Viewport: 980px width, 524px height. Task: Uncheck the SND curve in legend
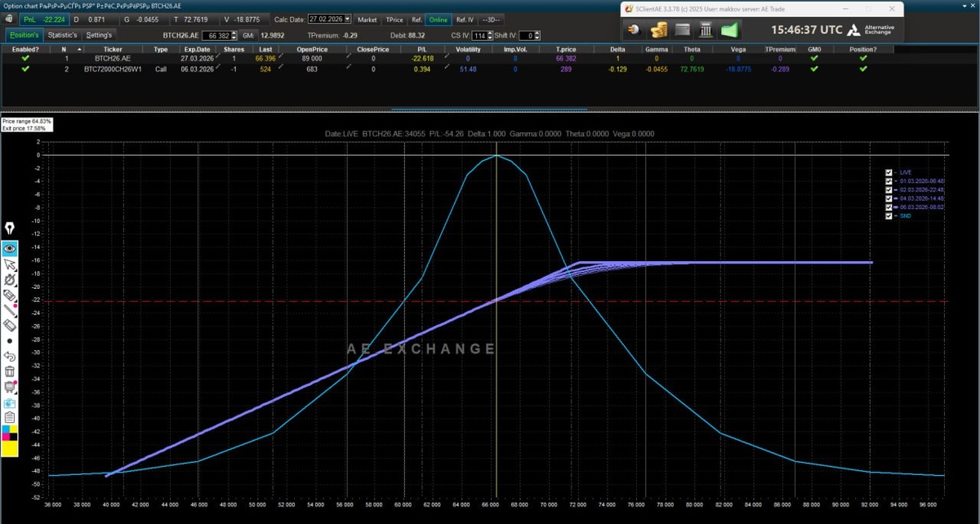(x=889, y=215)
